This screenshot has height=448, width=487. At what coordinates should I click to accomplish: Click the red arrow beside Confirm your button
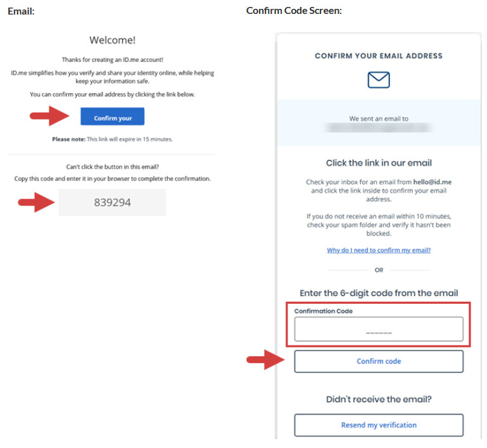50,116
